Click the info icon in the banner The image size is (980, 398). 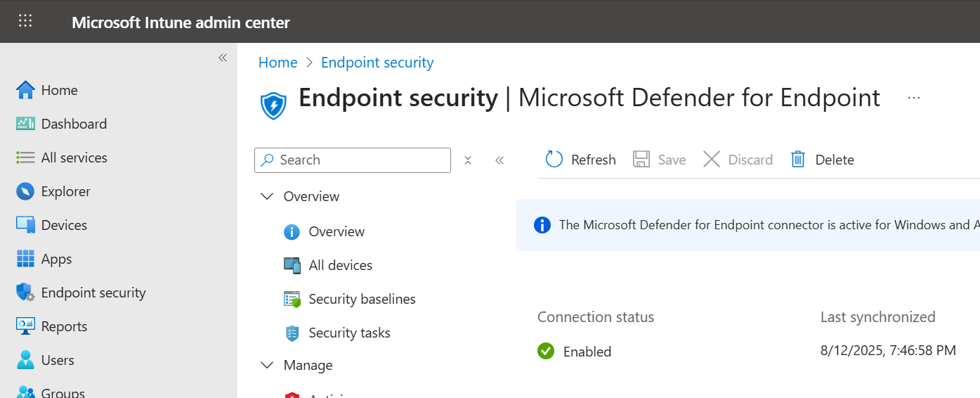(x=542, y=225)
